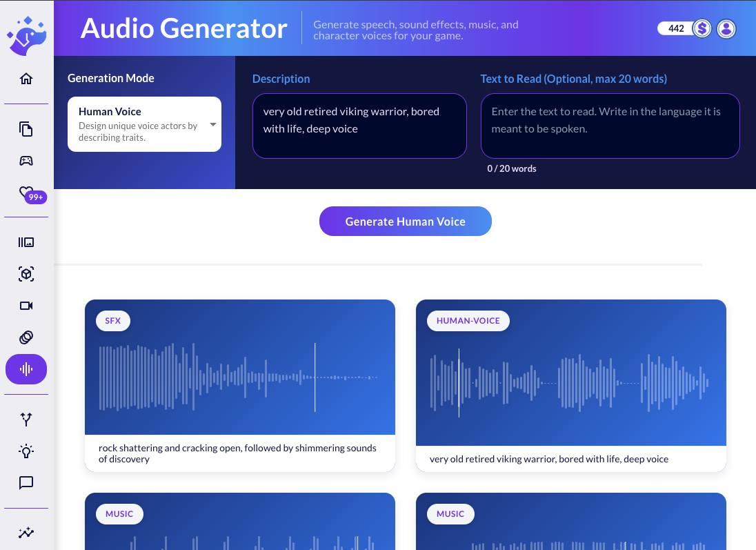
Task: Open the ideas lightbulb tool
Action: (26, 451)
